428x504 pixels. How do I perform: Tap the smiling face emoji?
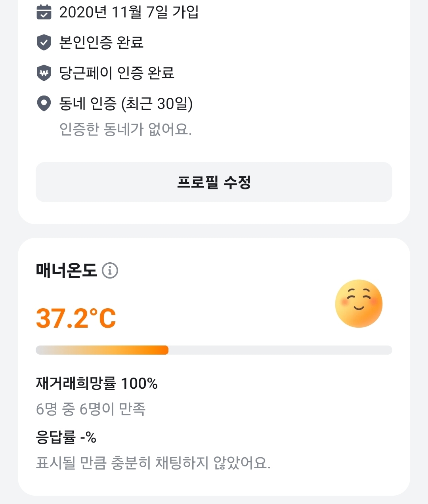coord(359,304)
